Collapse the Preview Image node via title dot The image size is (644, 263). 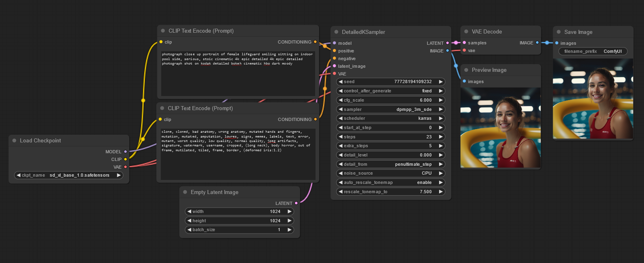pos(466,70)
